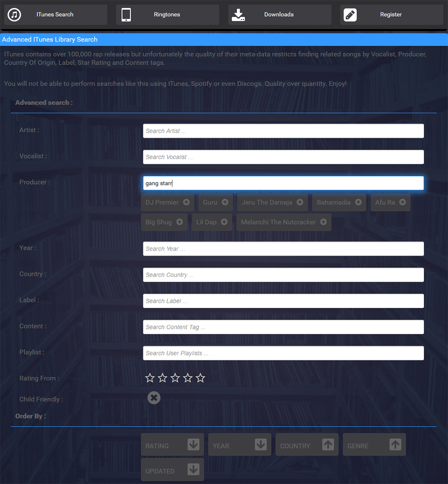The width and height of the screenshot is (448, 484).
Task: Click the Order By heading
Action: [30, 416]
